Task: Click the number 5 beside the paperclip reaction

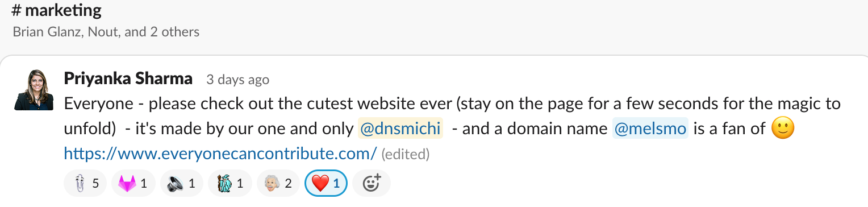Action: (95, 184)
